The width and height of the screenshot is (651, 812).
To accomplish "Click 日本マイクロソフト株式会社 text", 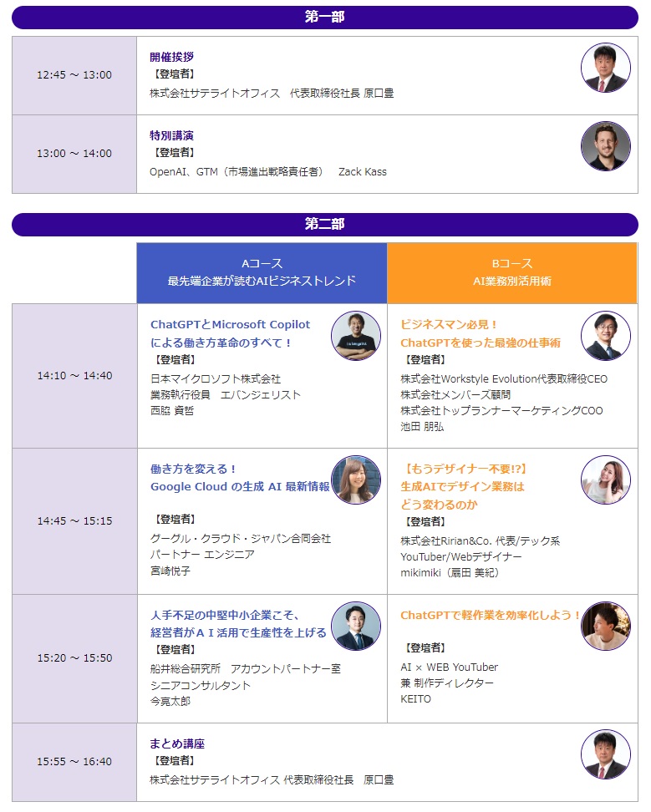I will 216,379.
